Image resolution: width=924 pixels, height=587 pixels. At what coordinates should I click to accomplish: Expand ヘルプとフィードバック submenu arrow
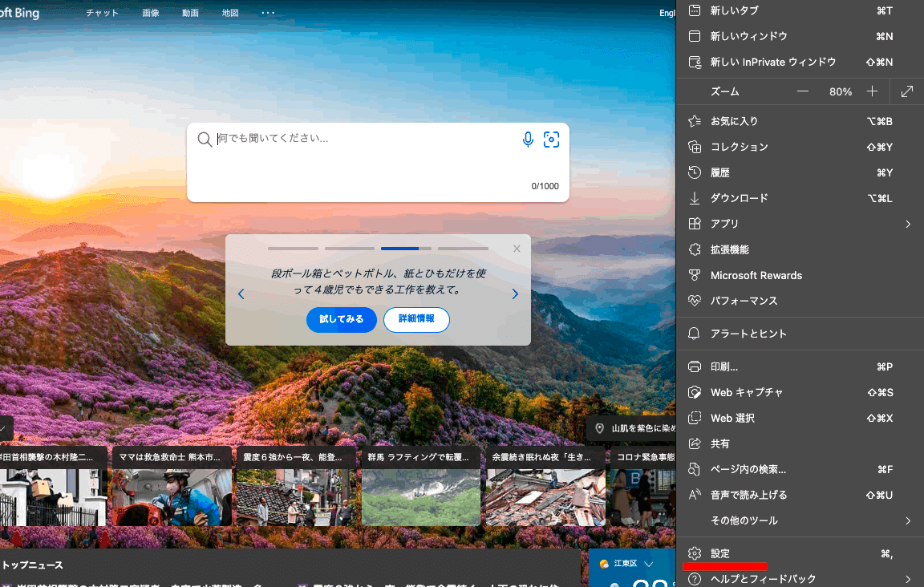908,579
